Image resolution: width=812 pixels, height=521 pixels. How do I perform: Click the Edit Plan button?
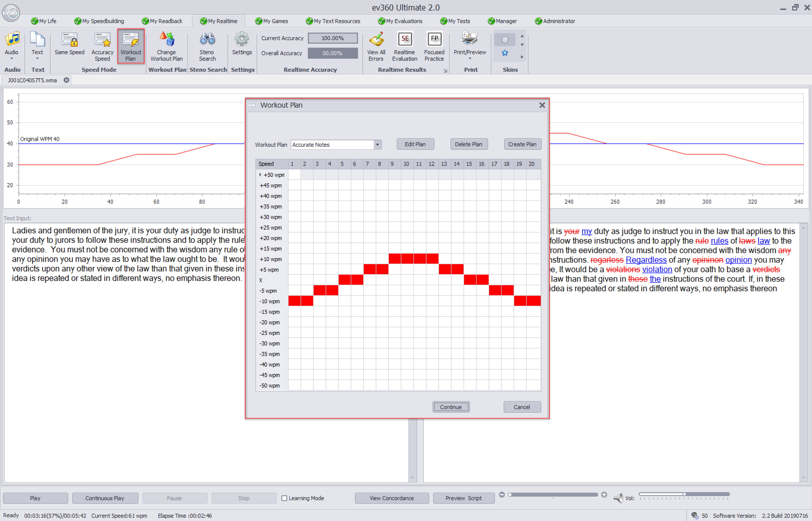tap(415, 144)
